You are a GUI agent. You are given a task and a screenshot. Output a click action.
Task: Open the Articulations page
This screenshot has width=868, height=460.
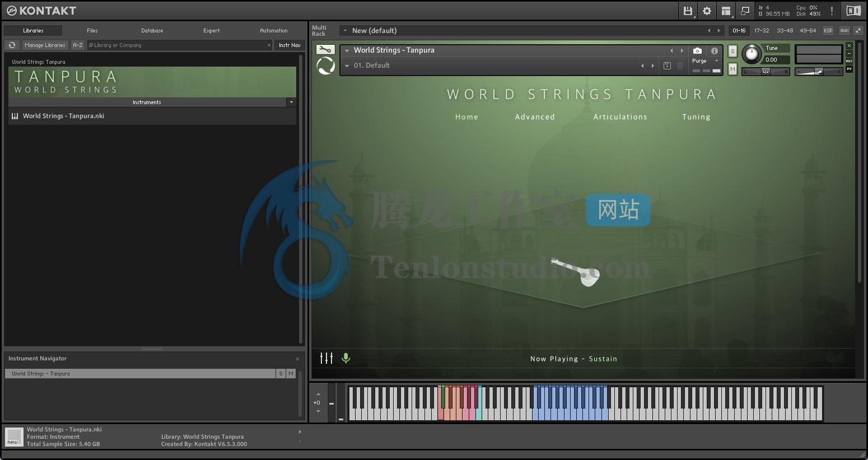point(620,117)
